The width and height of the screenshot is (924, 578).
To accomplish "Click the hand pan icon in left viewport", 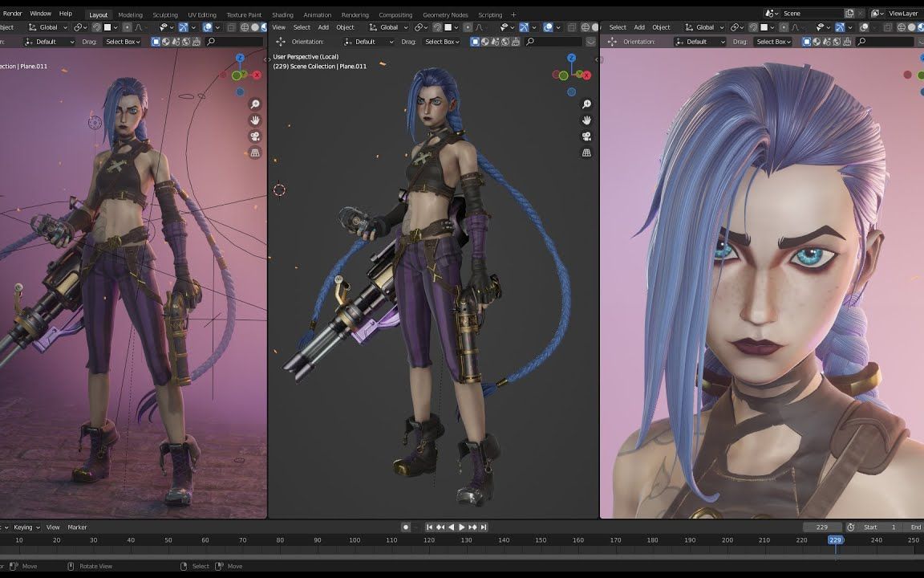I will (255, 120).
